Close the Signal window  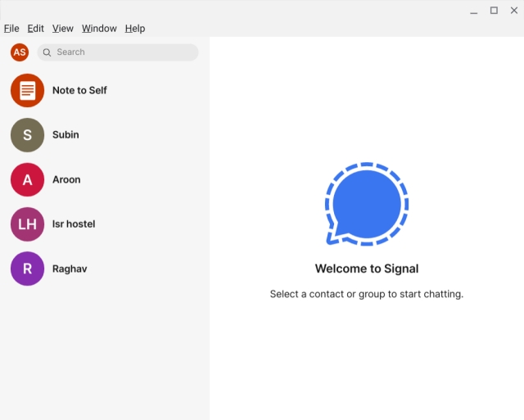click(514, 11)
